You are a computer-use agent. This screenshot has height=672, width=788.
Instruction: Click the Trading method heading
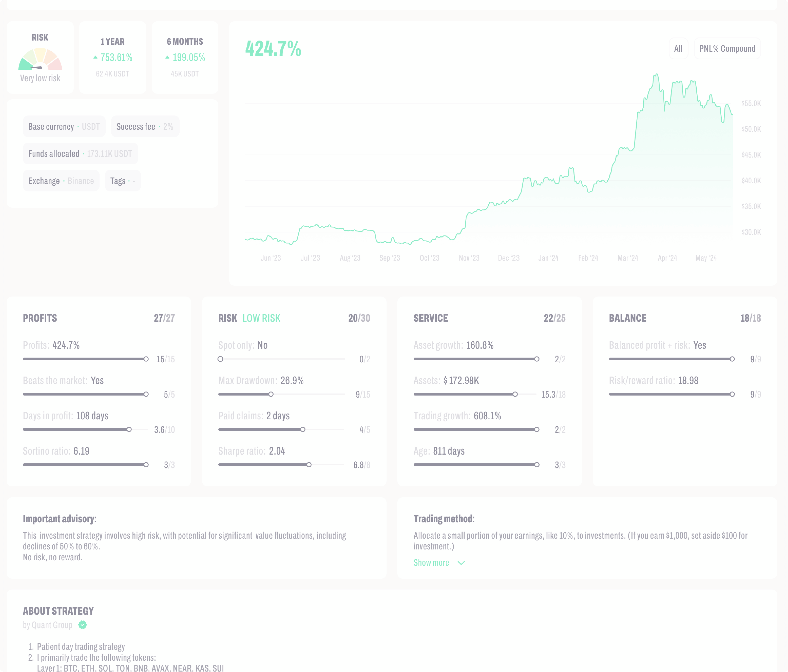(444, 519)
